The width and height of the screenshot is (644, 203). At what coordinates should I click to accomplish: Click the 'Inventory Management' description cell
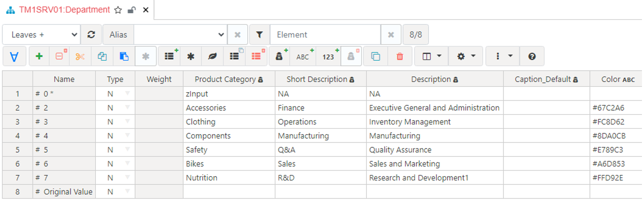pos(435,121)
